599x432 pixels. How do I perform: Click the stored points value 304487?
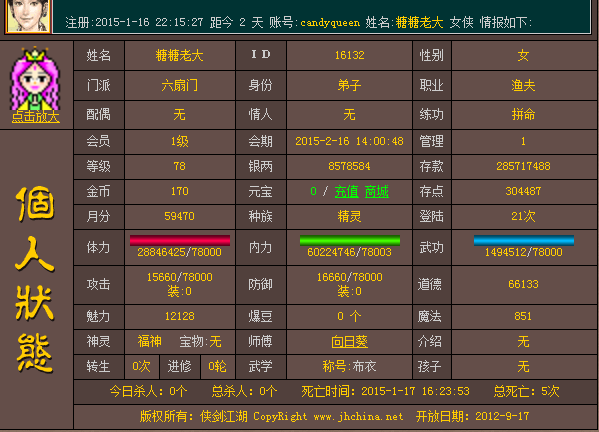[523, 191]
